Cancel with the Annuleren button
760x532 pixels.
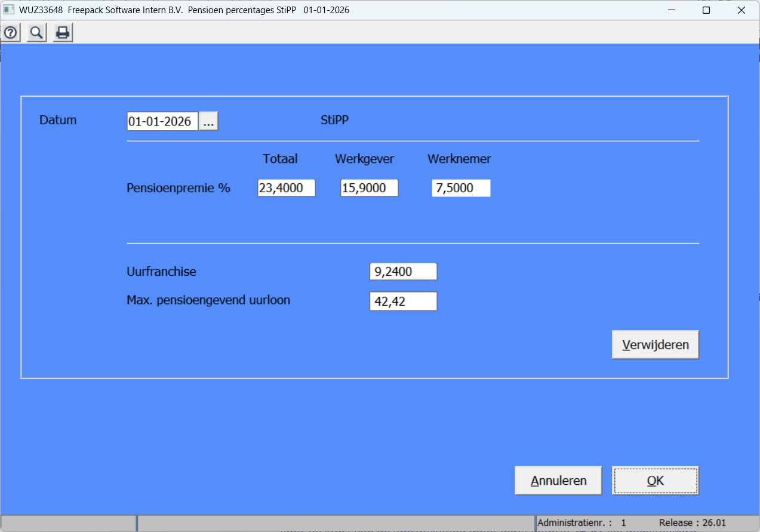[558, 481]
